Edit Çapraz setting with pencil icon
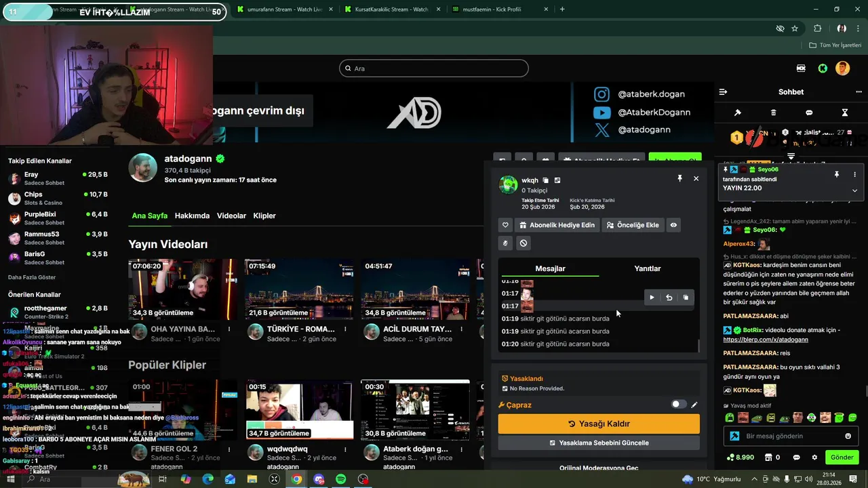The height and width of the screenshot is (488, 868). (694, 405)
